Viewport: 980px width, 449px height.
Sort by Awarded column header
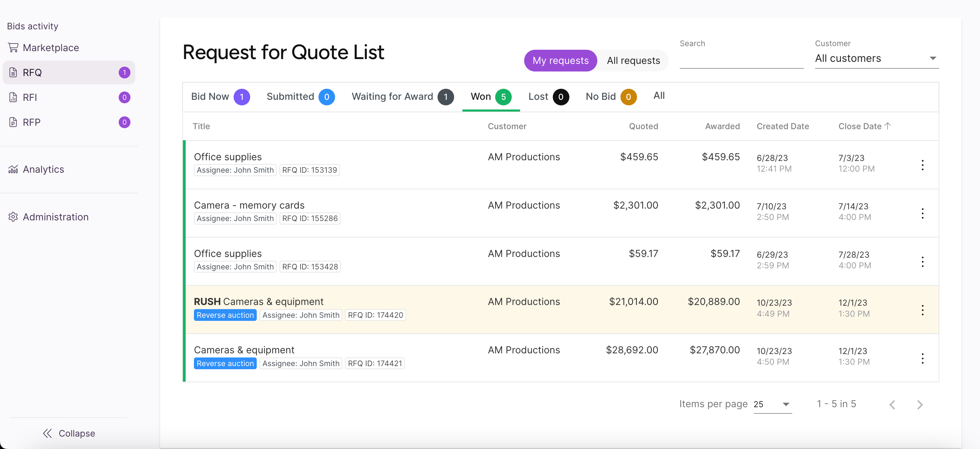point(722,126)
